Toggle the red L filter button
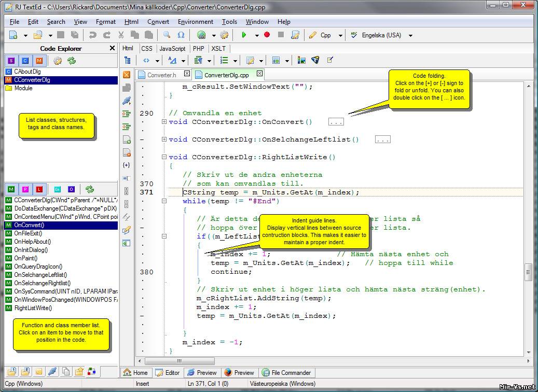538x392 pixels. (x=39, y=189)
